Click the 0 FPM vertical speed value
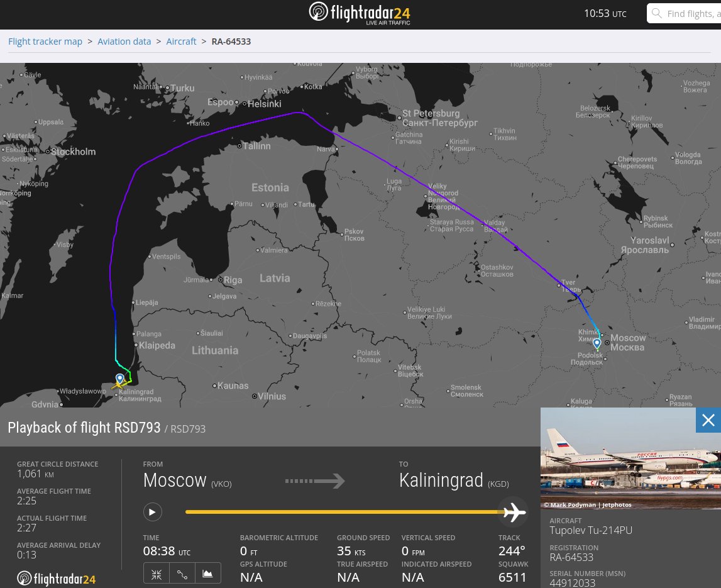The height and width of the screenshot is (588, 721). (413, 551)
